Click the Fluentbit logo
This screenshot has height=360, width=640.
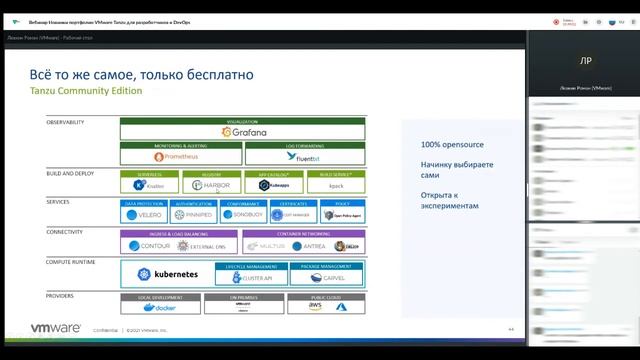click(303, 157)
